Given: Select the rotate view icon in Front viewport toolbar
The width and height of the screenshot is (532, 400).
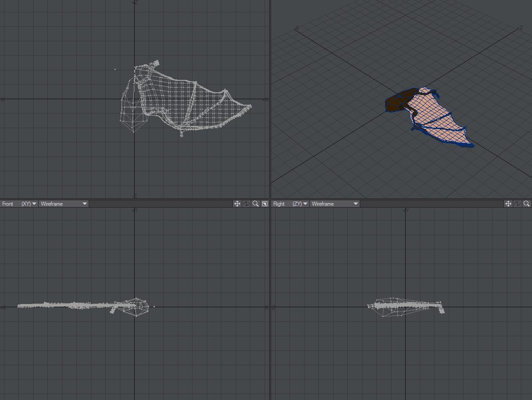Looking at the screenshot, I should [246, 203].
